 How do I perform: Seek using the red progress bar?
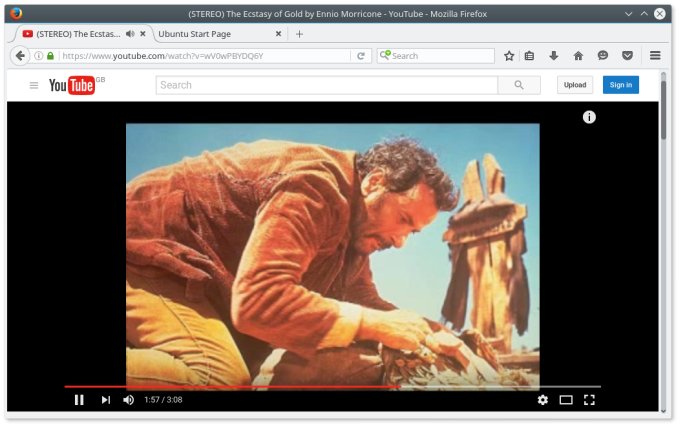coord(333,386)
